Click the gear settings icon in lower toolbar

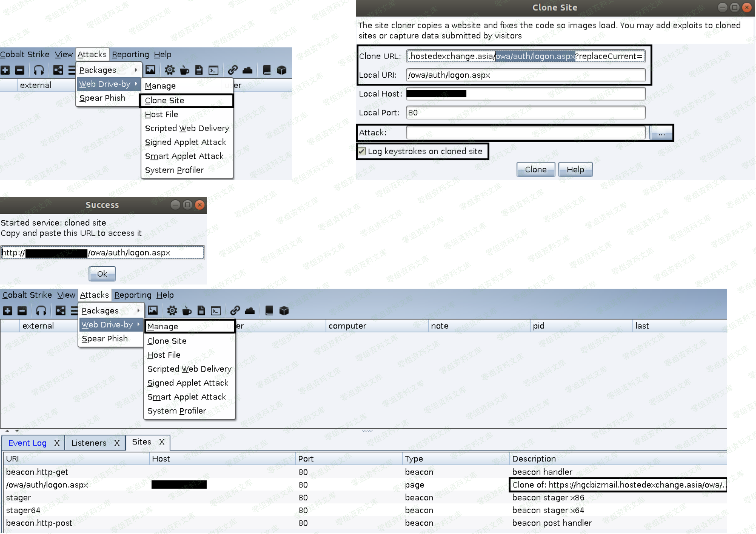(172, 311)
